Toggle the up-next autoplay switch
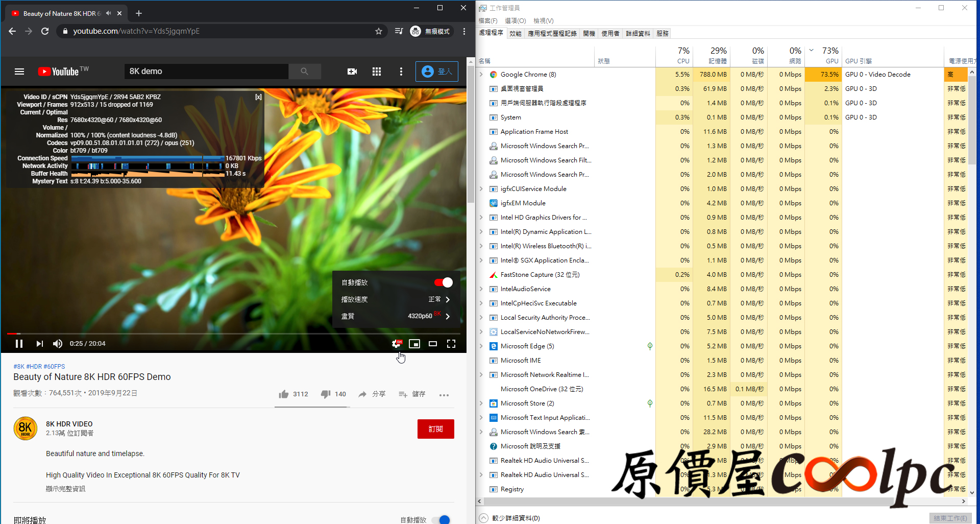This screenshot has width=980, height=524. click(441, 519)
